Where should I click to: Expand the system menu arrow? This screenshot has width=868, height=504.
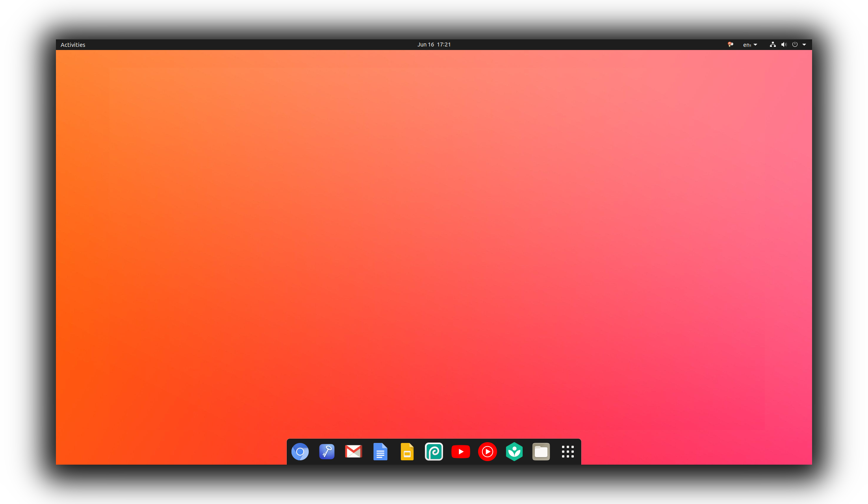pos(804,45)
